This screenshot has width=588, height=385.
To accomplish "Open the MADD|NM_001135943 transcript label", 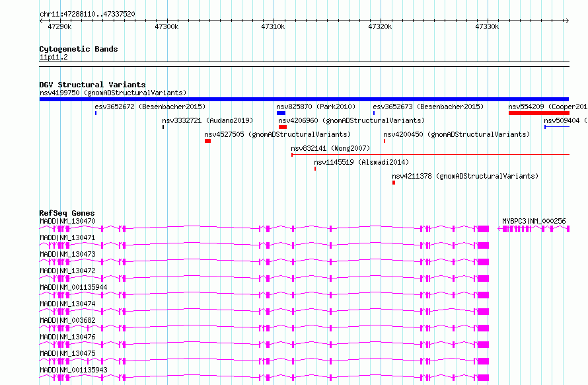I will point(73,370).
